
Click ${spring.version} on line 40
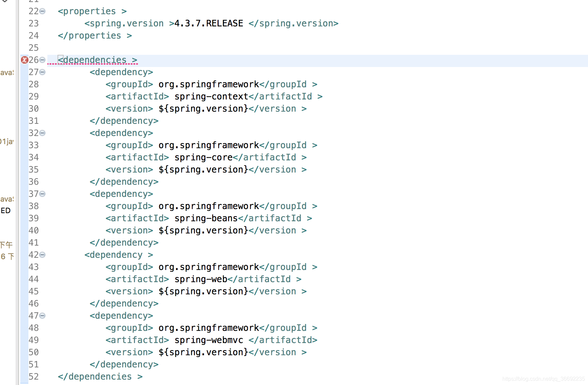203,230
